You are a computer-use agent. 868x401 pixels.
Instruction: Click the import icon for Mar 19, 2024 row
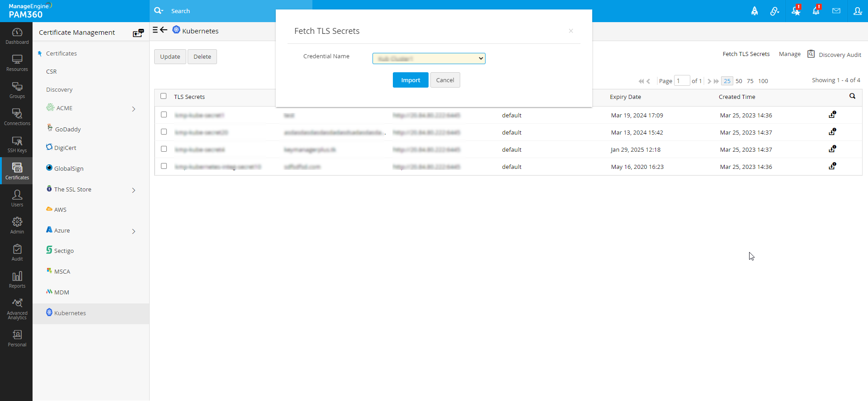click(832, 115)
